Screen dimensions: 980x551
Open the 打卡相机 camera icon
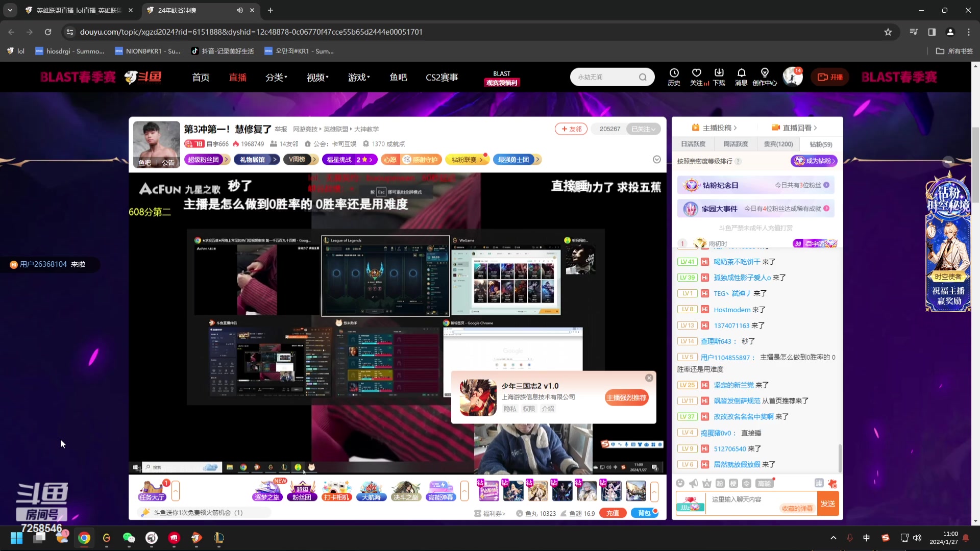(x=337, y=491)
